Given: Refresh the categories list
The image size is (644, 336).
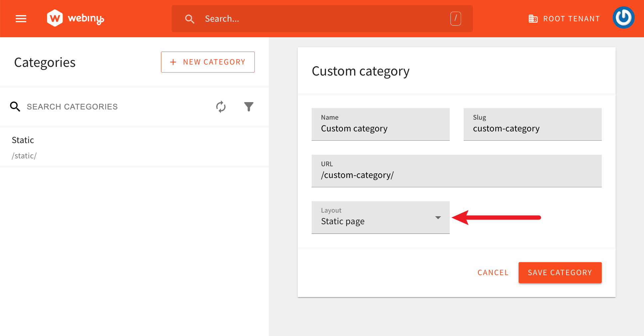Looking at the screenshot, I should click(221, 107).
